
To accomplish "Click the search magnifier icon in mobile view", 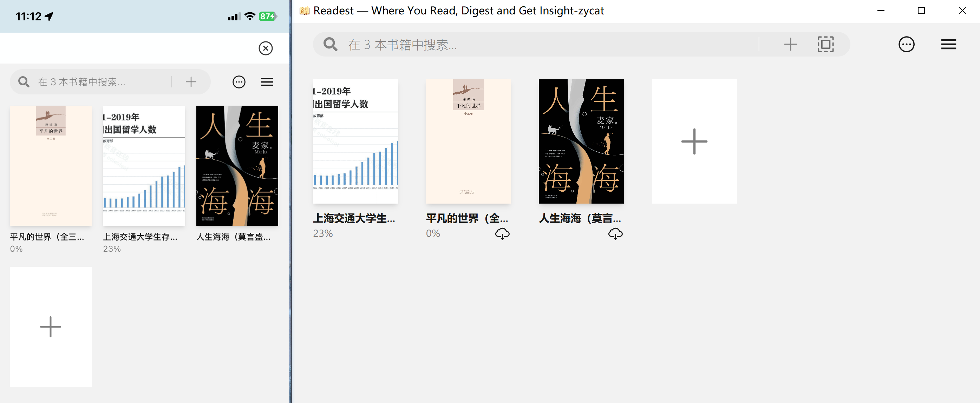I will point(24,82).
